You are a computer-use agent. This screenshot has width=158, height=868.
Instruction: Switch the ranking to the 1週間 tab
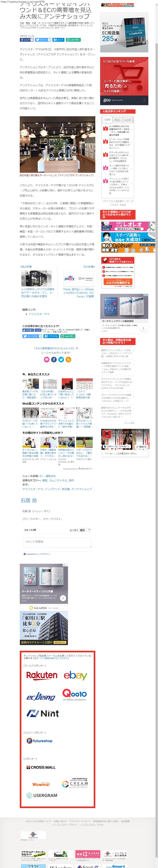coord(107,120)
